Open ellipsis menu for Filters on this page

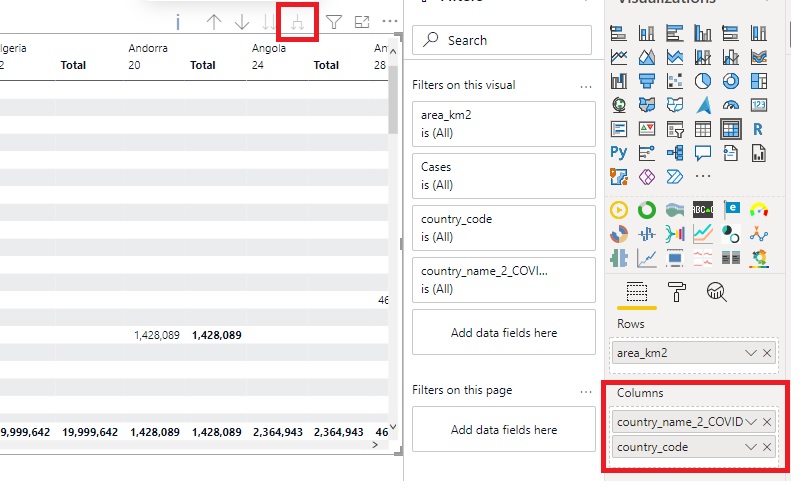(586, 392)
